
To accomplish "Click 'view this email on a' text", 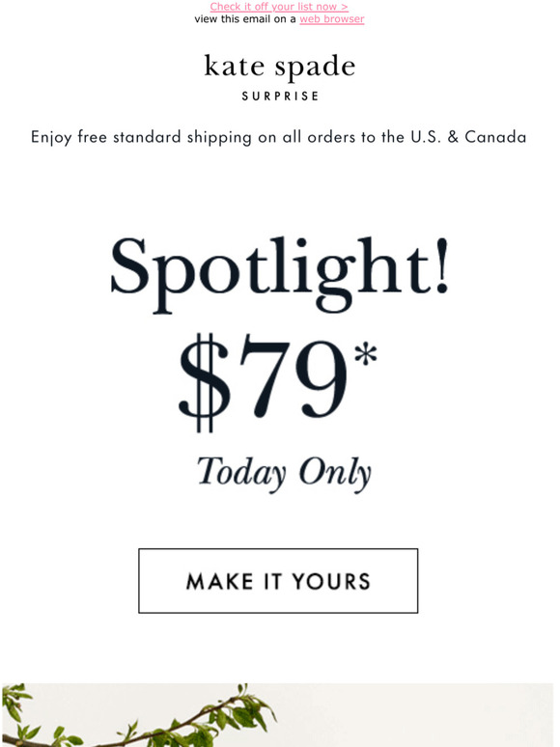I will pyautogui.click(x=245, y=19).
